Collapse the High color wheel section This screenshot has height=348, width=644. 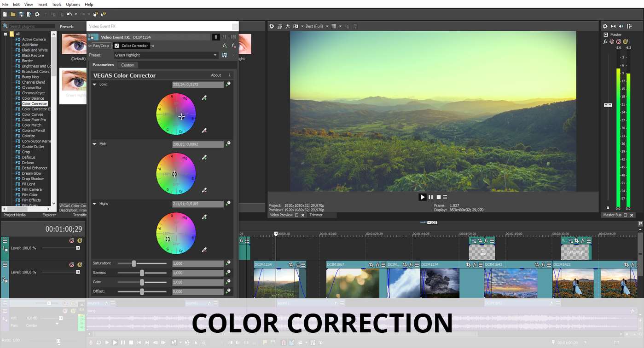point(94,204)
